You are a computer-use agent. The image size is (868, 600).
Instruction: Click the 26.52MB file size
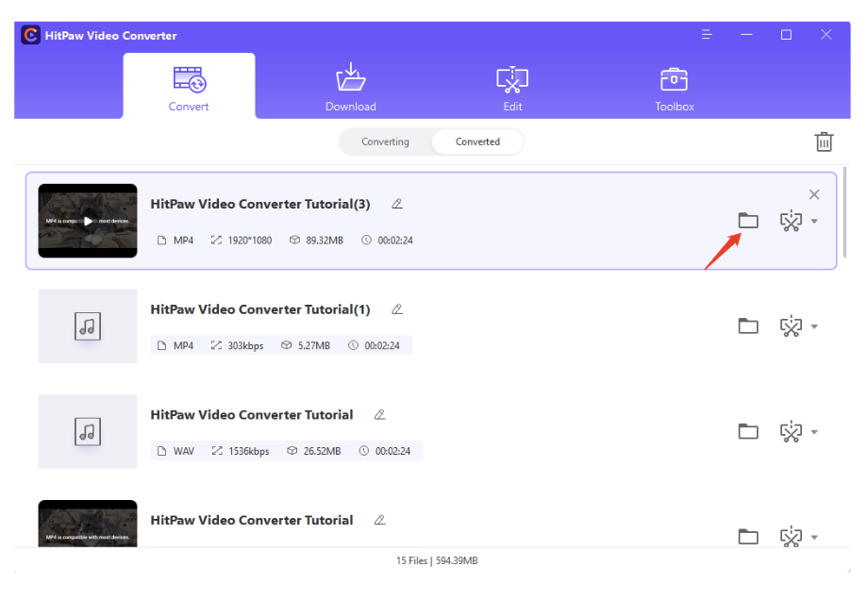(x=322, y=451)
